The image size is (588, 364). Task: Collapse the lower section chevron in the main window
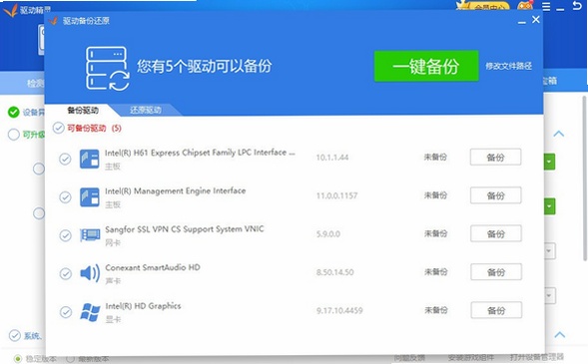(559, 334)
